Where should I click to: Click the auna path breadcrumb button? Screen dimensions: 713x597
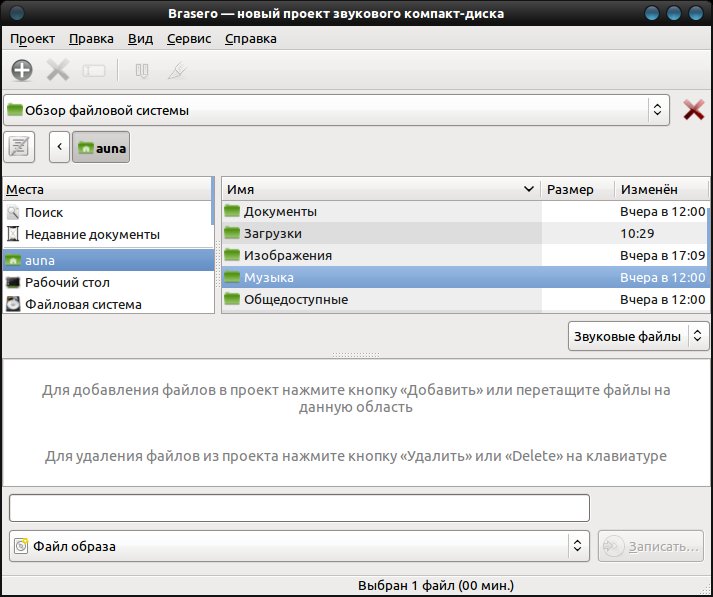coord(101,147)
